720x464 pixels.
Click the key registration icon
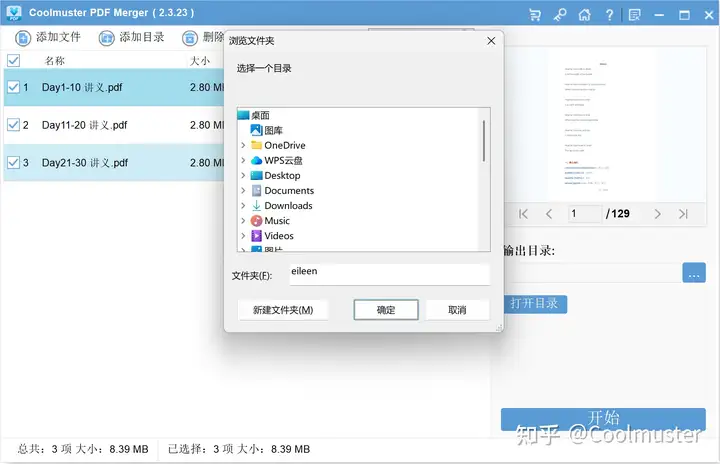560,15
